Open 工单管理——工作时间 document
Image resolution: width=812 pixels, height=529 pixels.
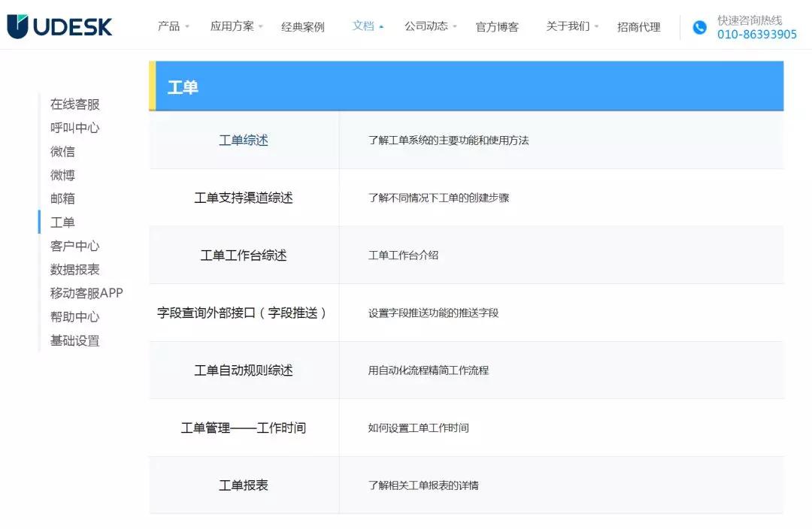[244, 428]
